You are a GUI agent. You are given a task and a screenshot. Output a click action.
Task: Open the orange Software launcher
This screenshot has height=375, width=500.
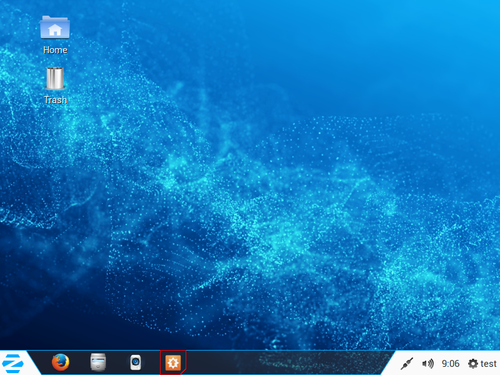click(x=173, y=363)
